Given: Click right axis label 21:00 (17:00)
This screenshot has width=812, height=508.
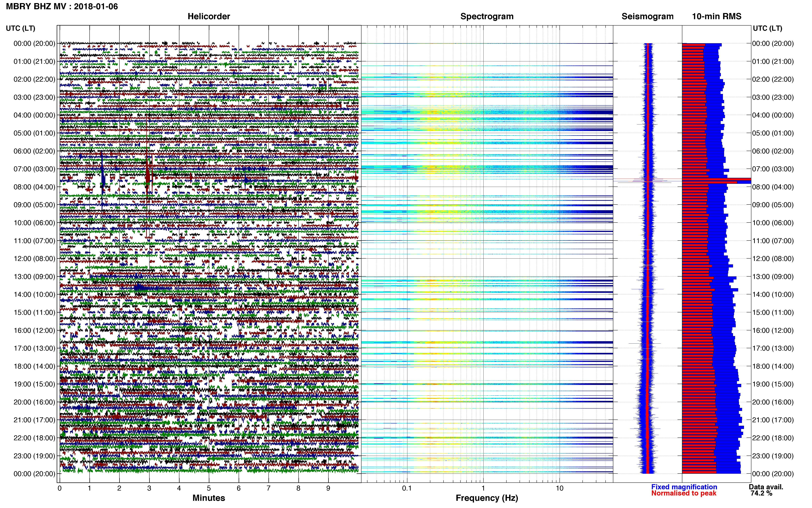Looking at the screenshot, I should pos(773,420).
